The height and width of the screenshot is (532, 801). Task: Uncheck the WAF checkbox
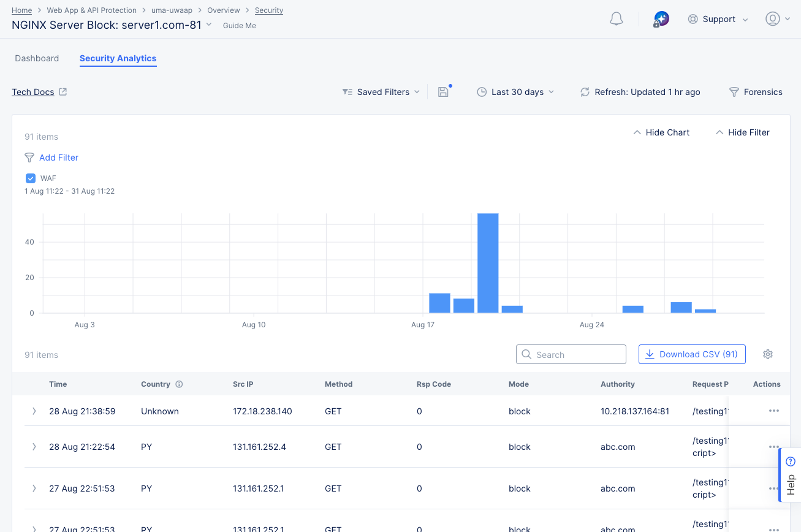[30, 178]
